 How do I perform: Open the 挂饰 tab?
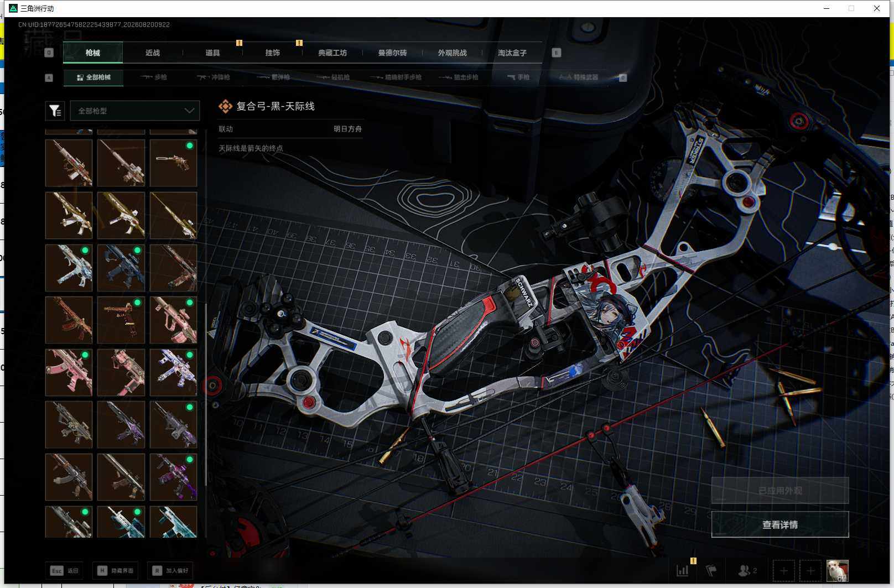point(273,53)
